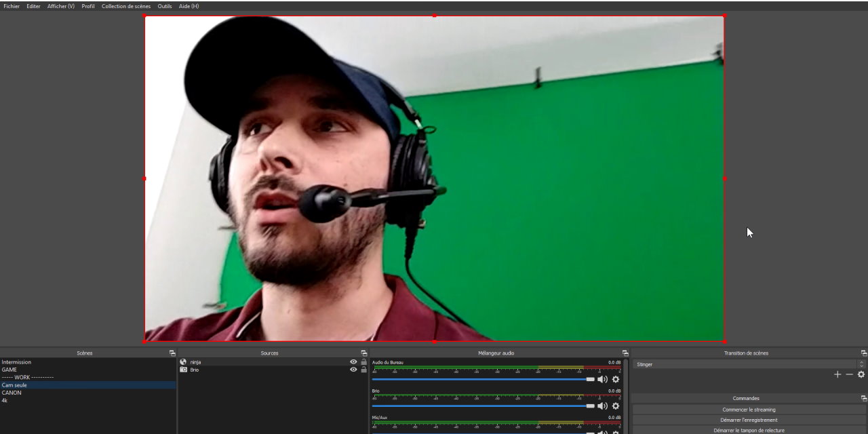
Task: Open Brio audio channel gear settings
Action: point(616,406)
